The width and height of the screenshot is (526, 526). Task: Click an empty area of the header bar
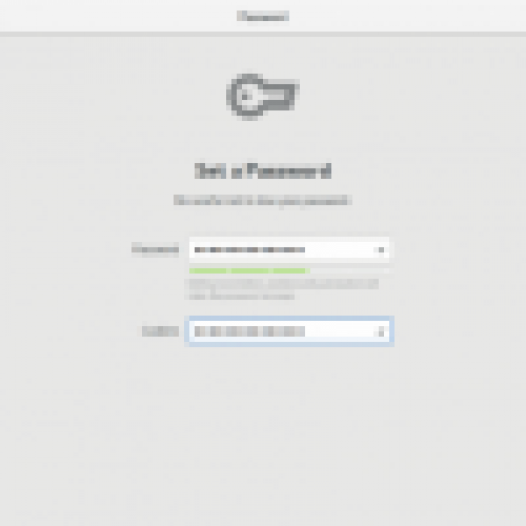pos(403,16)
